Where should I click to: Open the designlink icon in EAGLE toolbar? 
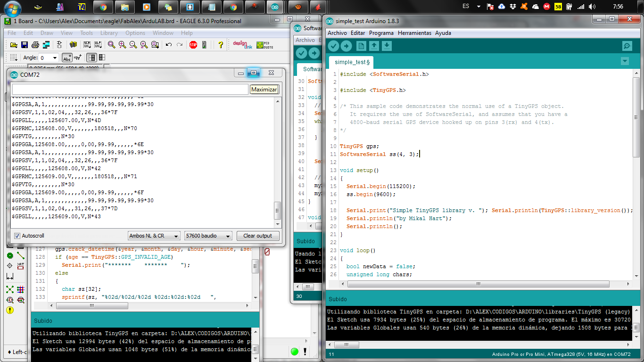[x=243, y=45]
